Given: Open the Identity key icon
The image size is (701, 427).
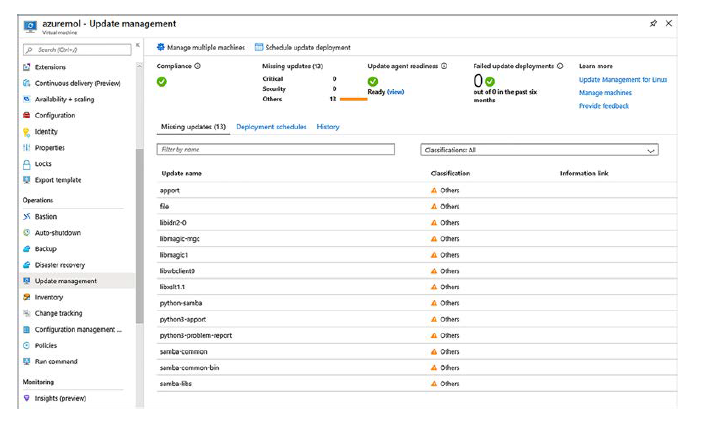Looking at the screenshot, I should [x=26, y=132].
